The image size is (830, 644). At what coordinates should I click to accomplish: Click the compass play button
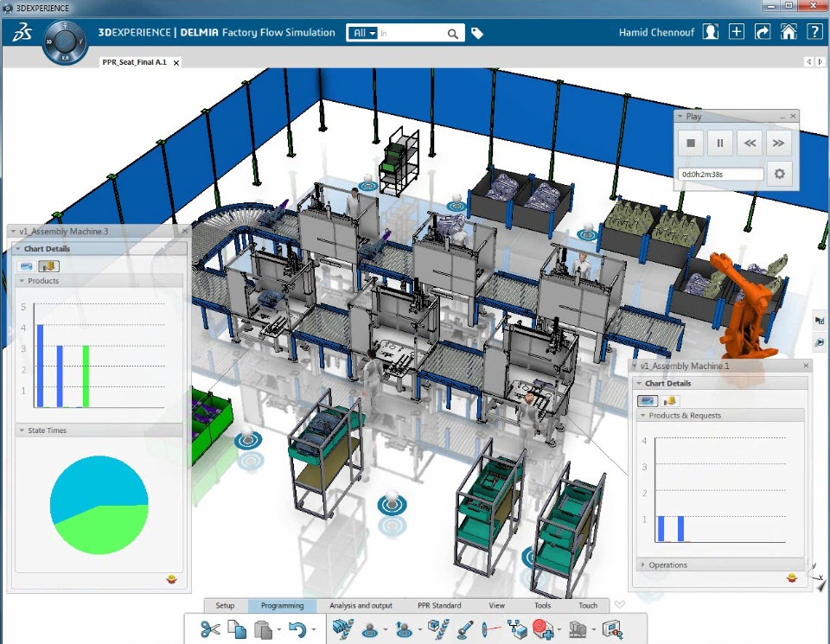click(x=65, y=41)
